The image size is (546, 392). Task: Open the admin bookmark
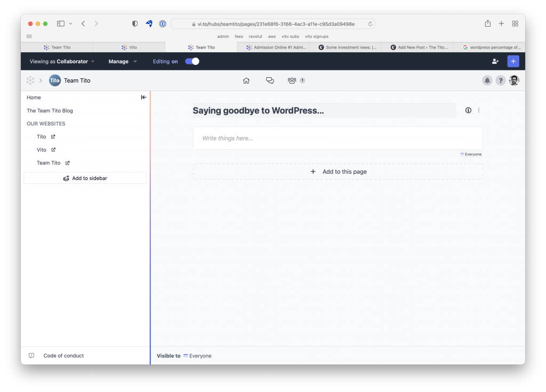223,37
